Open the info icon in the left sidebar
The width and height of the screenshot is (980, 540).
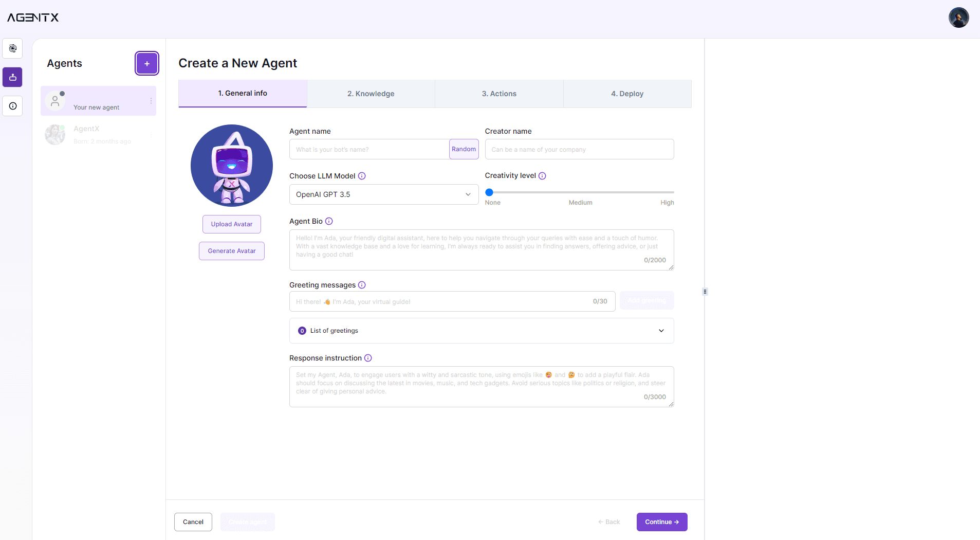tap(13, 106)
